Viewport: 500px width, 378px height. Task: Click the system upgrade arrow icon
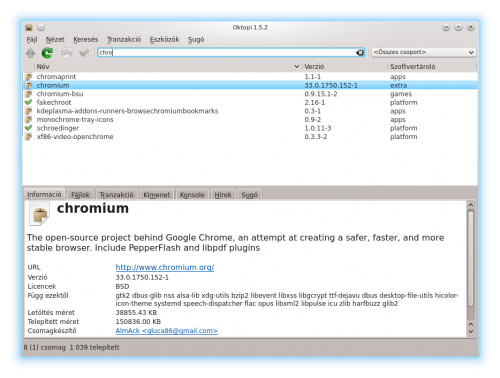click(x=31, y=53)
